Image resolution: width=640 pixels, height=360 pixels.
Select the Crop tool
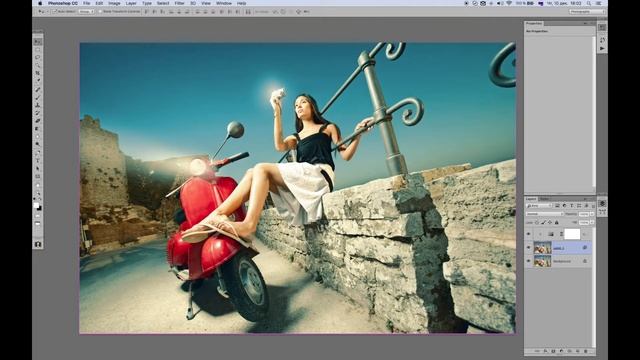click(x=38, y=73)
